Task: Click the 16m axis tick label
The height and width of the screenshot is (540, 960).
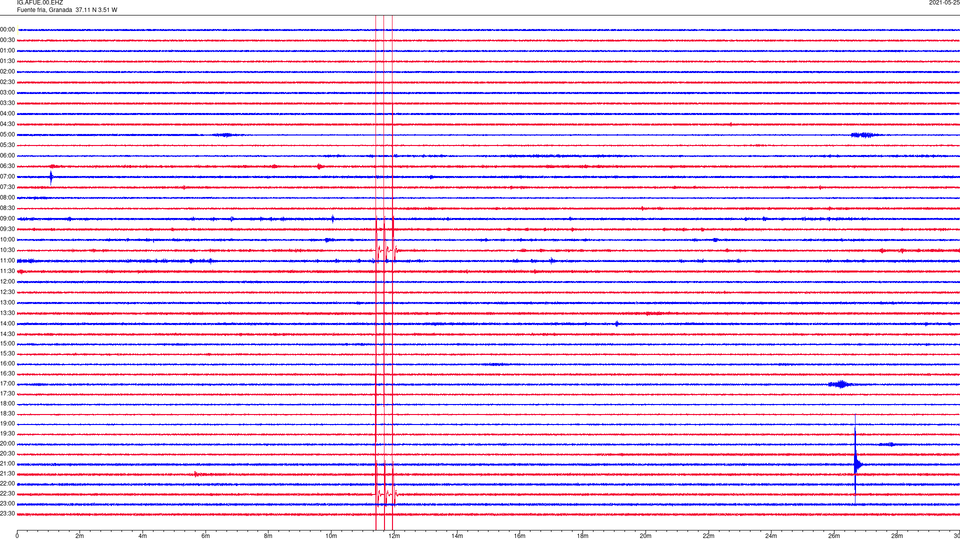Action: click(x=519, y=536)
